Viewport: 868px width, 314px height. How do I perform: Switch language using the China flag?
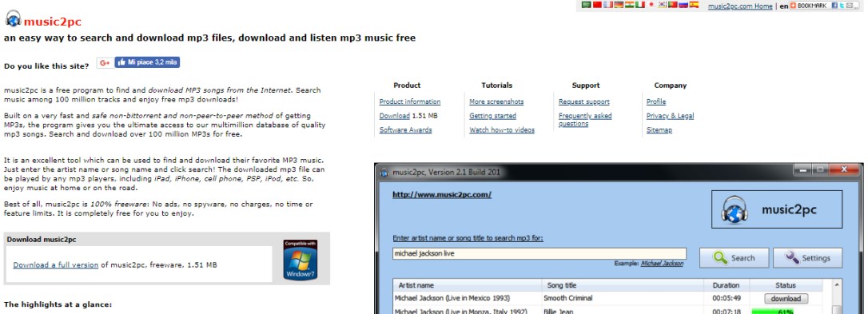click(597, 5)
